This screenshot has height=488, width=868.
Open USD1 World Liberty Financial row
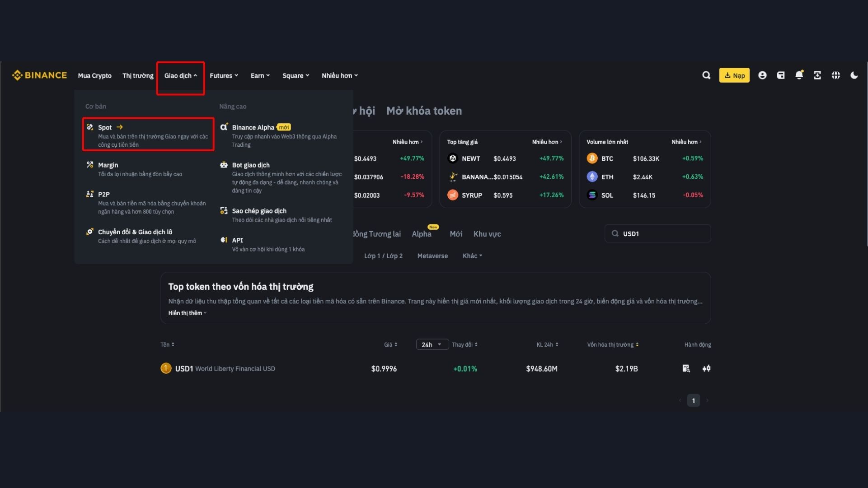coord(436,368)
